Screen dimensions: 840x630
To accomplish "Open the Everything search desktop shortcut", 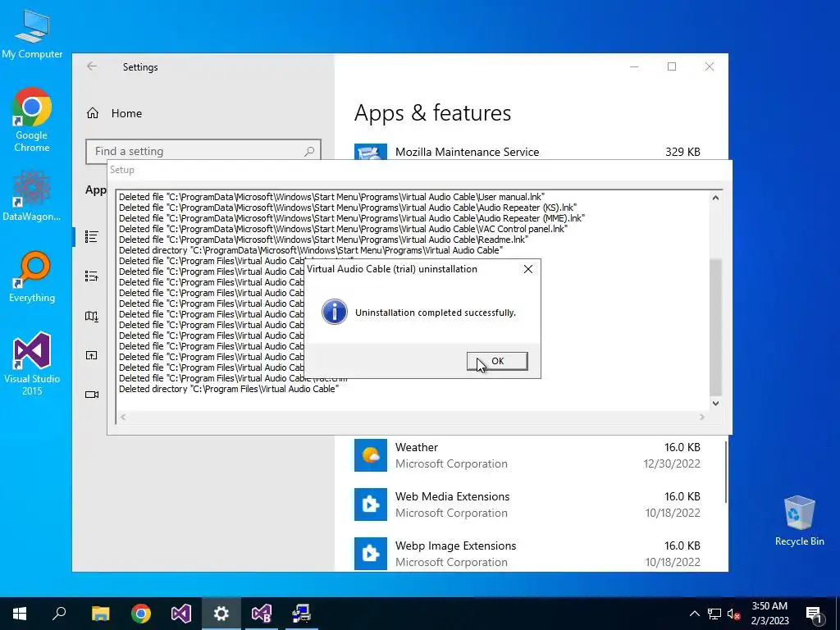I will (32, 277).
